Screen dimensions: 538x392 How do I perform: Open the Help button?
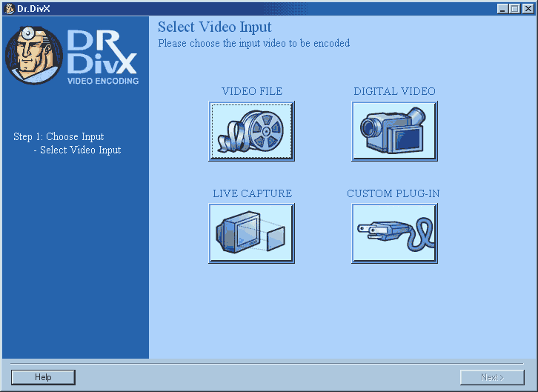coord(43,377)
